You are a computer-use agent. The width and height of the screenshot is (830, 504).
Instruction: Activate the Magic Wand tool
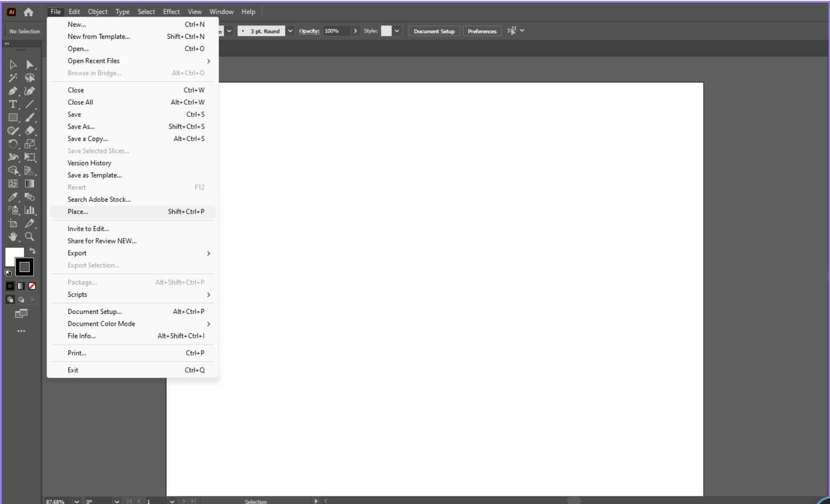[14, 78]
